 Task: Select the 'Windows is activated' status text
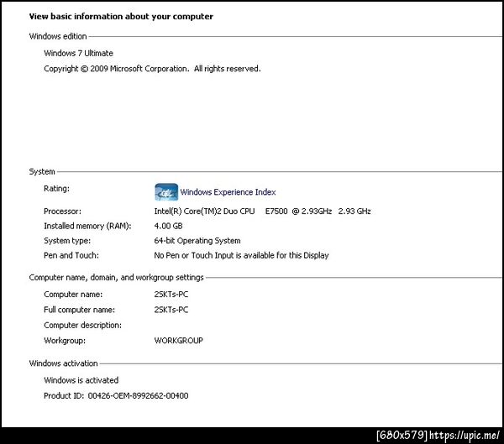pyautogui.click(x=81, y=381)
